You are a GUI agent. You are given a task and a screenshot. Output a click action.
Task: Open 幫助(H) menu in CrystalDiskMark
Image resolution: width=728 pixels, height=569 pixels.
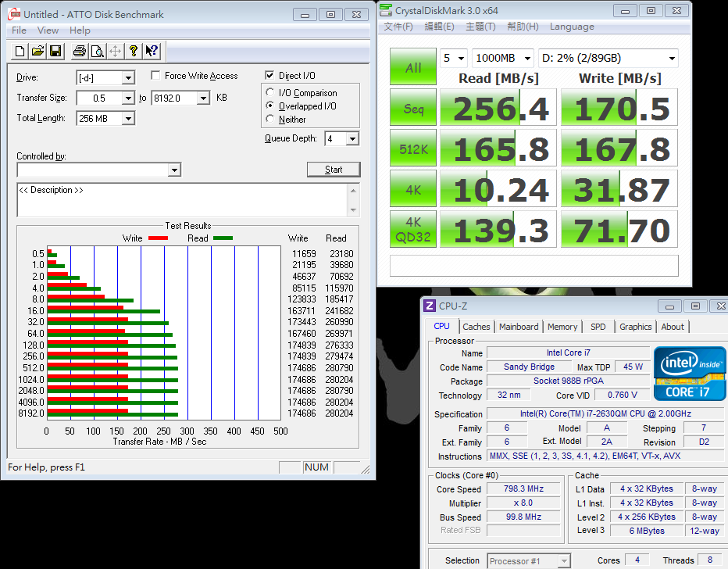(x=523, y=27)
